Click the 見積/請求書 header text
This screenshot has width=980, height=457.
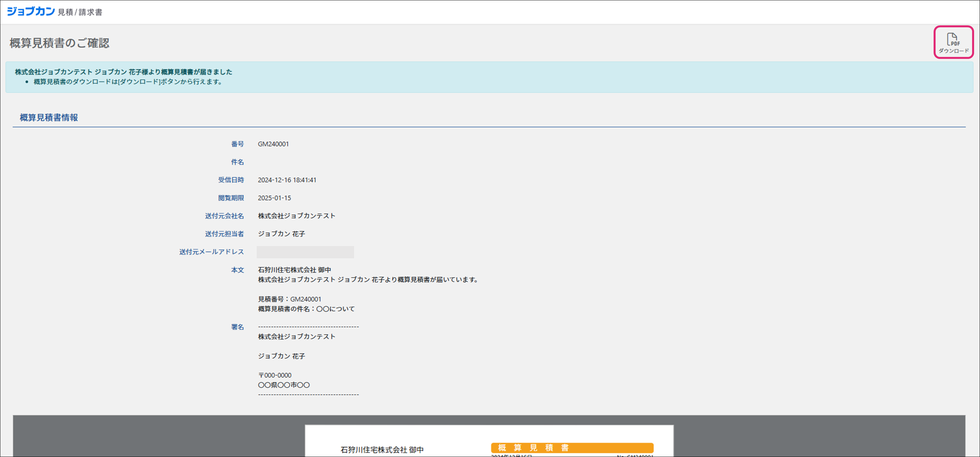pyautogui.click(x=80, y=12)
